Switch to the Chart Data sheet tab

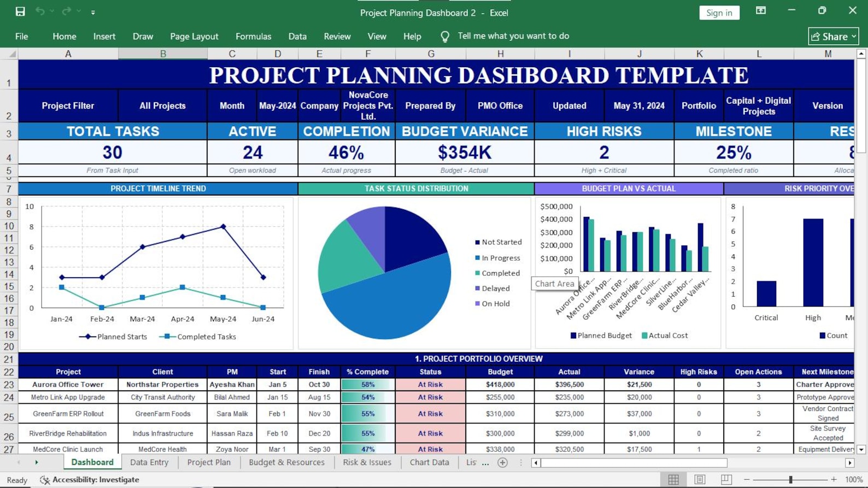click(429, 462)
